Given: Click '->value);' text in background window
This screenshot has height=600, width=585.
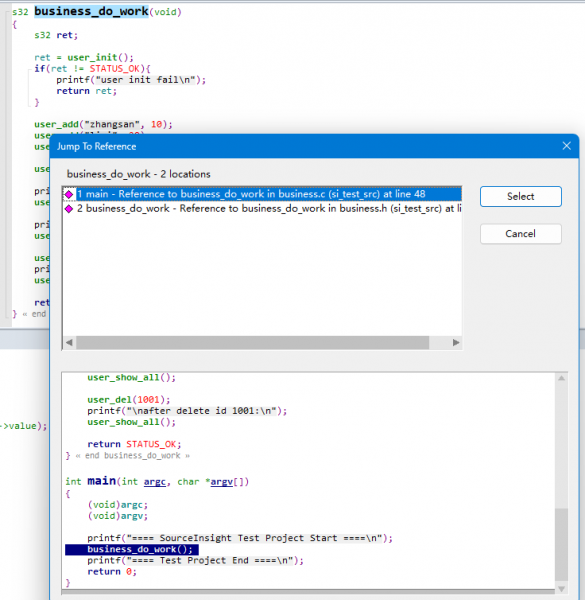Looking at the screenshot, I should 24,426.
